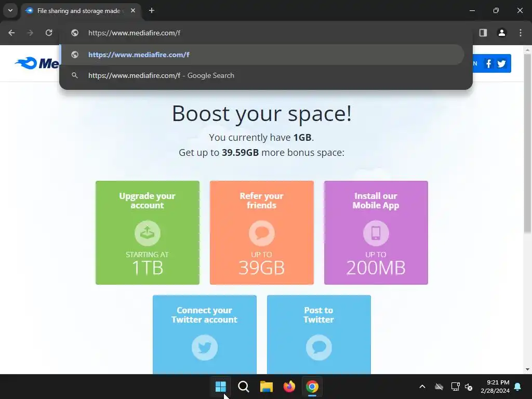Click the Chrome taskbar icon
532x399 pixels.
[x=312, y=387]
